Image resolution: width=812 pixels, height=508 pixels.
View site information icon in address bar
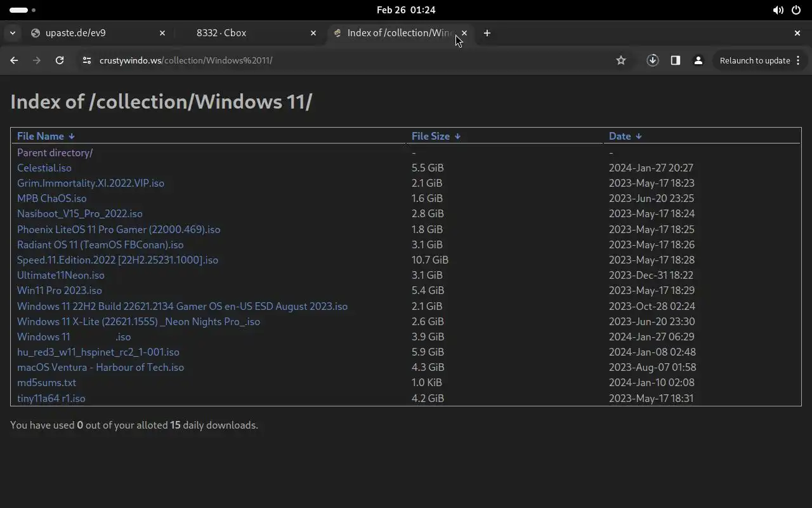tap(87, 60)
